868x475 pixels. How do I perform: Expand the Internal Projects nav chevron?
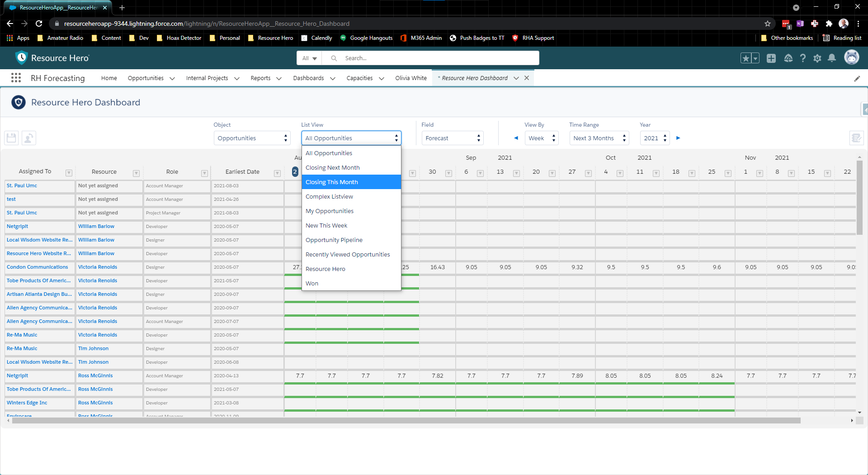pyautogui.click(x=236, y=78)
